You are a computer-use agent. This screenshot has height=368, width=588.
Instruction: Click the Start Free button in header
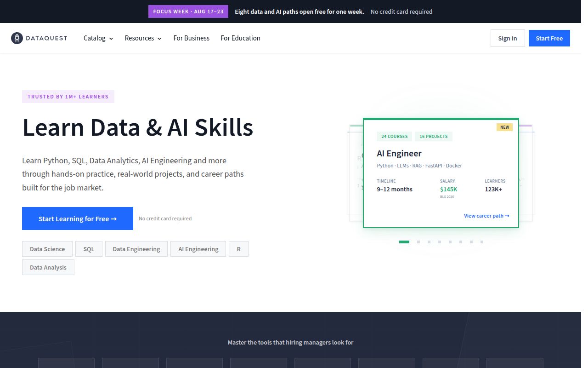(549, 38)
